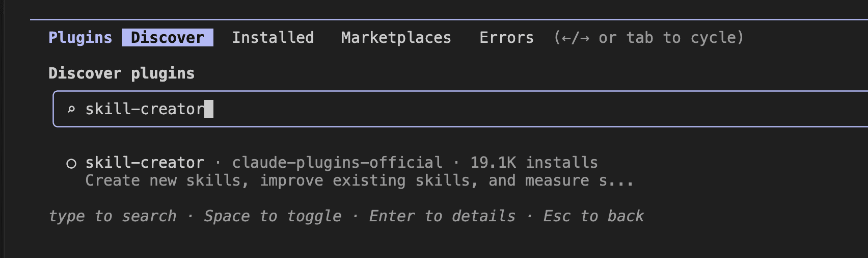
Task: Focus the plugin search input field
Action: coord(460,109)
